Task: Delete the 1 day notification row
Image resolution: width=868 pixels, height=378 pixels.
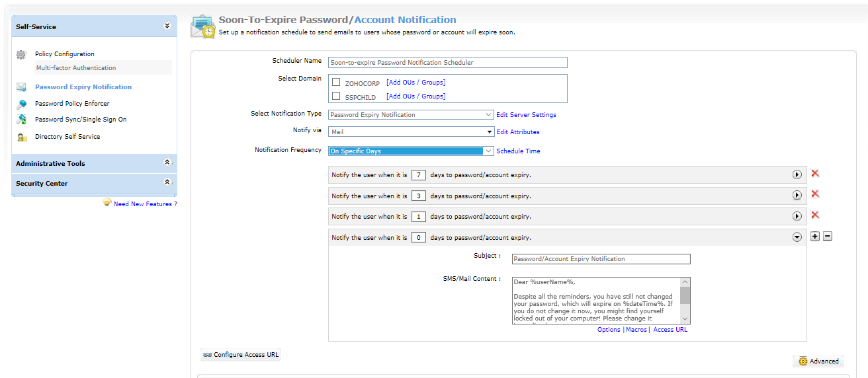Action: click(815, 215)
